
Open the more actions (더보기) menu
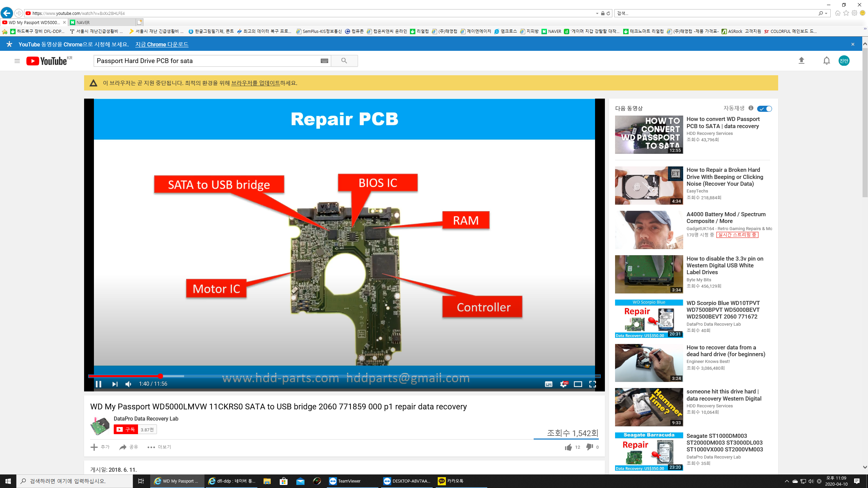click(x=159, y=447)
